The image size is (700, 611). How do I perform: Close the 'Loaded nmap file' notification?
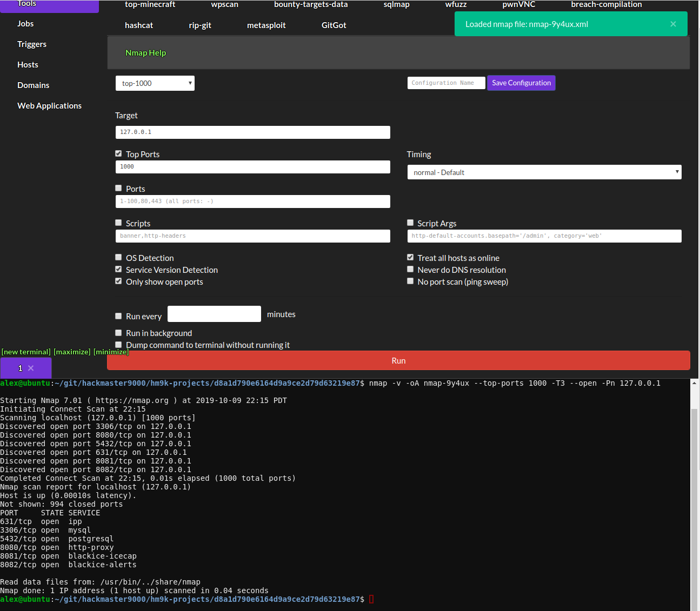673,24
